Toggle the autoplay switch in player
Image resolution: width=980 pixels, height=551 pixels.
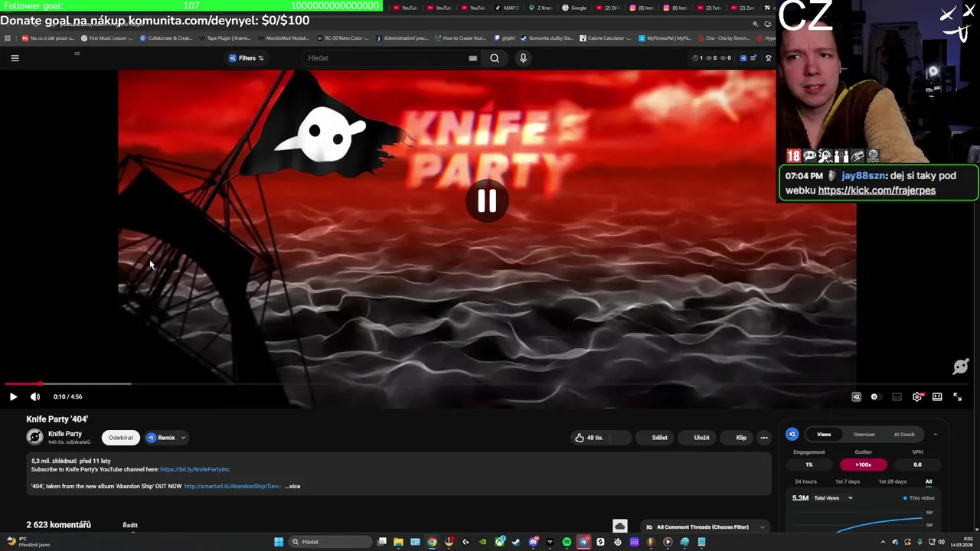(875, 396)
